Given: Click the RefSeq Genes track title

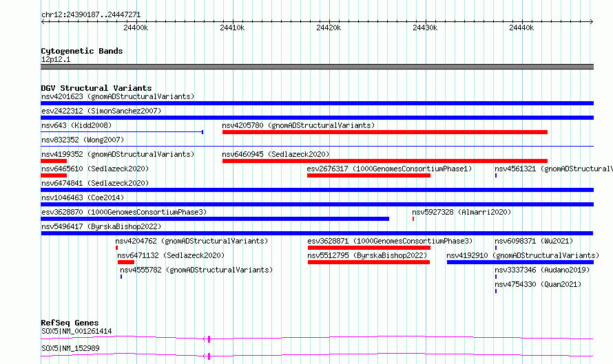Looking at the screenshot, I should [x=70, y=323].
